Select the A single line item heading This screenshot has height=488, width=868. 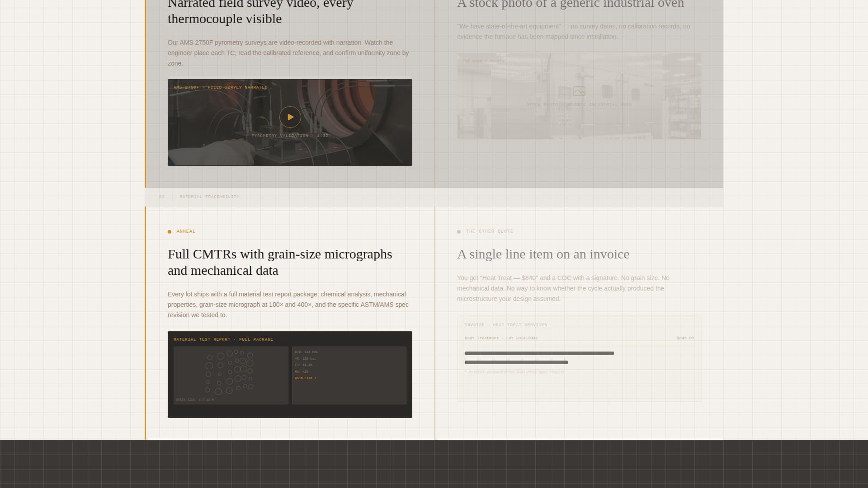pyautogui.click(x=543, y=254)
